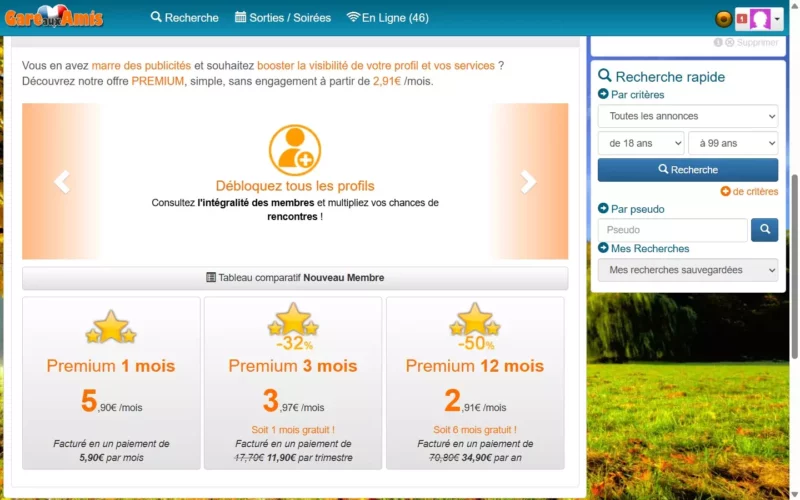Open the En Ligne (46) members list
The height and width of the screenshot is (500, 800).
tap(387, 17)
